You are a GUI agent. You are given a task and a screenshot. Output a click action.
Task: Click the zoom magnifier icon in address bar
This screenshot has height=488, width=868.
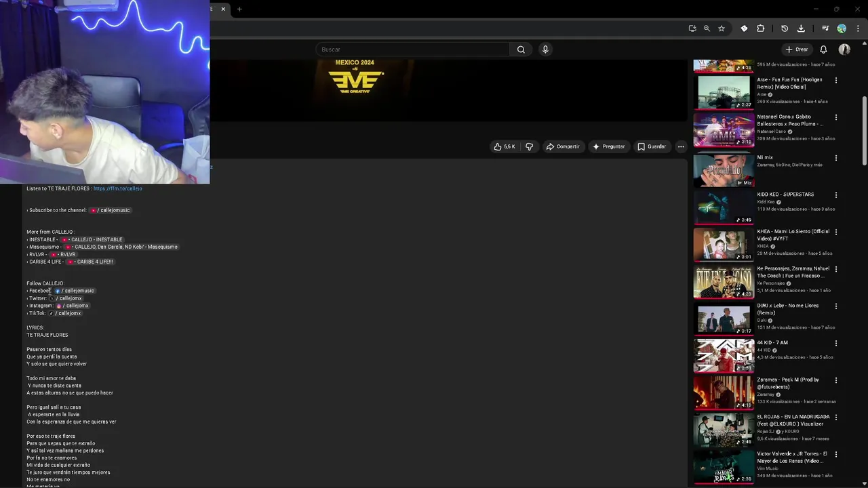[707, 28]
